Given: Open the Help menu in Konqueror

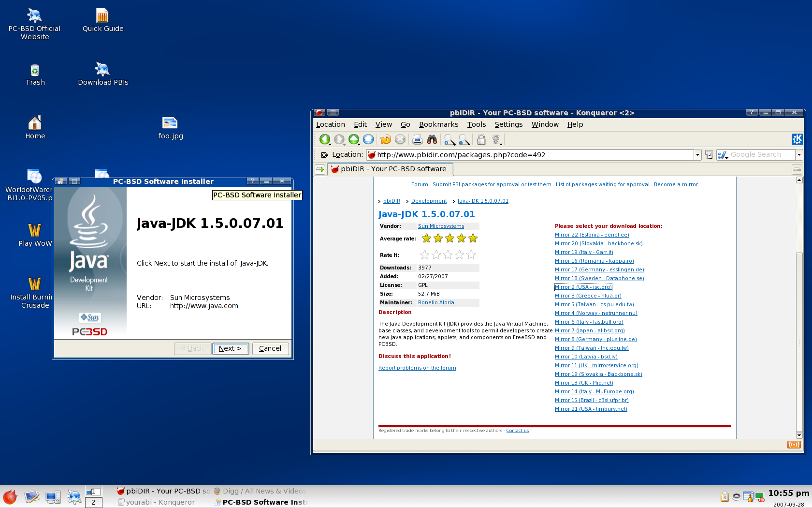Looking at the screenshot, I should coord(575,124).
